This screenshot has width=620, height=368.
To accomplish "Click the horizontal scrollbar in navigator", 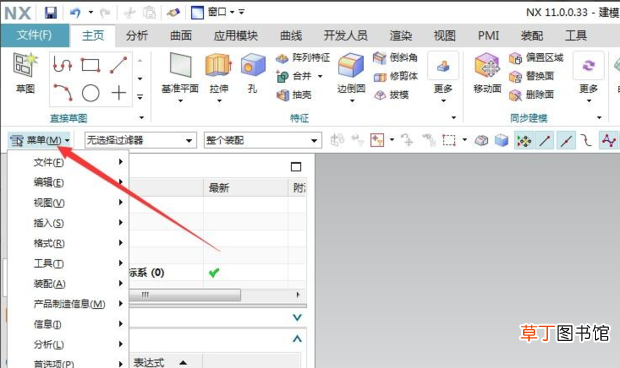I will click(185, 294).
